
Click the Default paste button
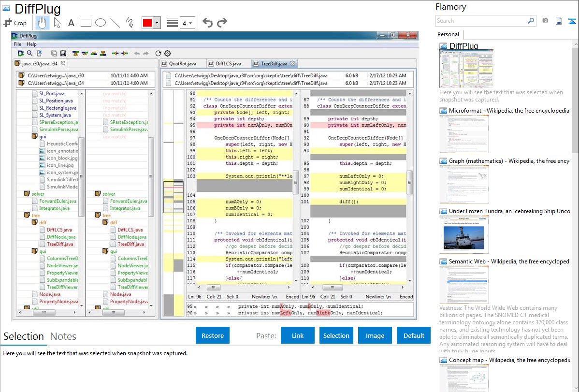pos(414,335)
